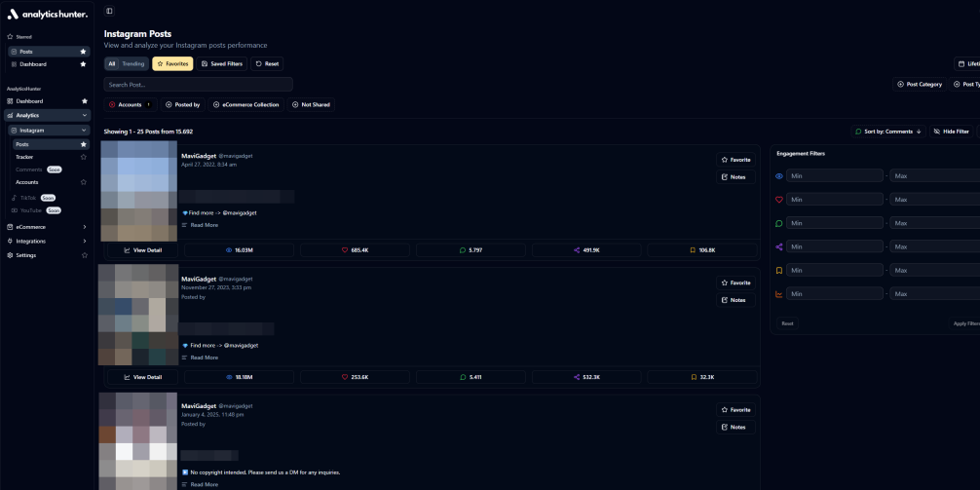Show Favorites posts only

click(172, 63)
